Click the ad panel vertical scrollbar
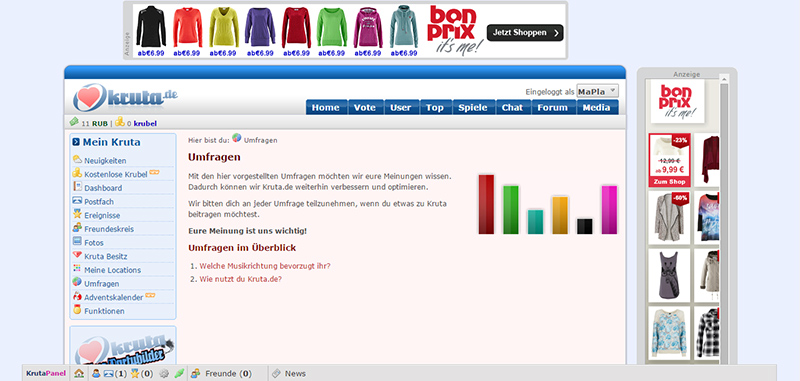This screenshot has width=800, height=381. point(723,219)
